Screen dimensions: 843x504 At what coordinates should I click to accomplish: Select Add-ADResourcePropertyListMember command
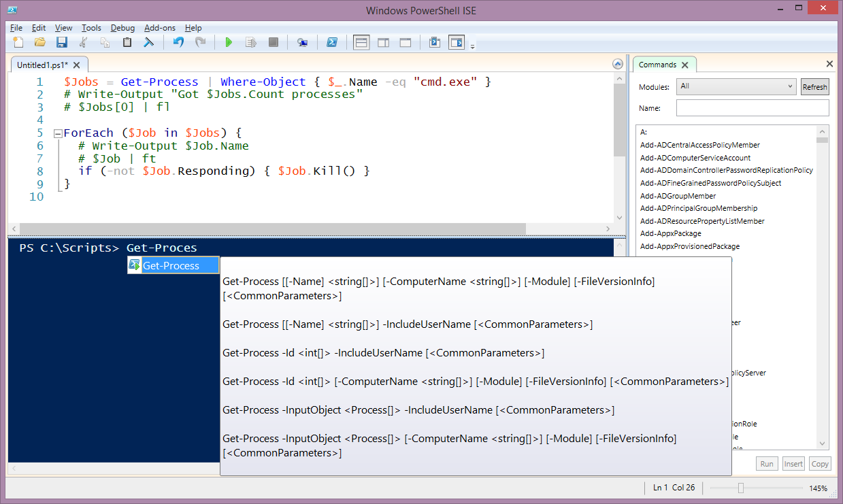click(702, 221)
